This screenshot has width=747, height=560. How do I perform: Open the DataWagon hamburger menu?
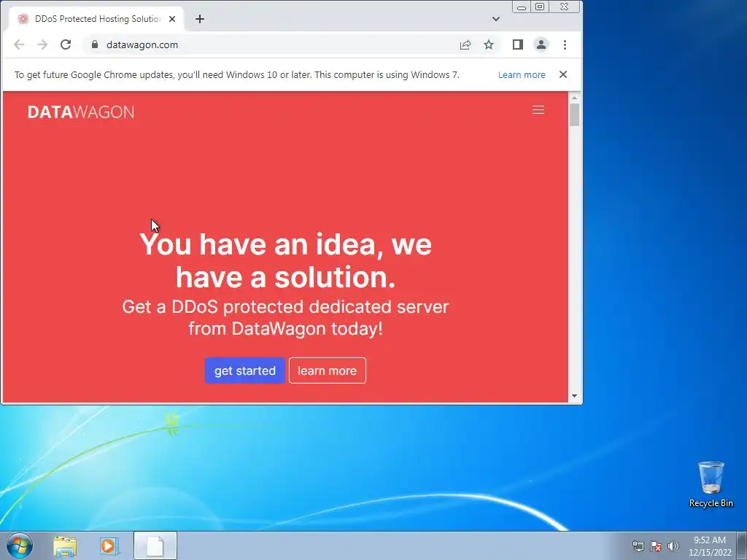point(538,110)
